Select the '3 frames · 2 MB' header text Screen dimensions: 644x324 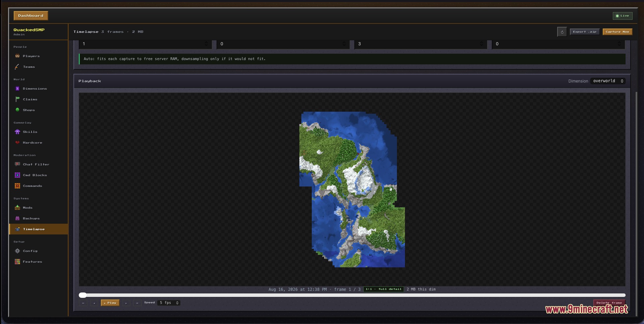click(122, 32)
